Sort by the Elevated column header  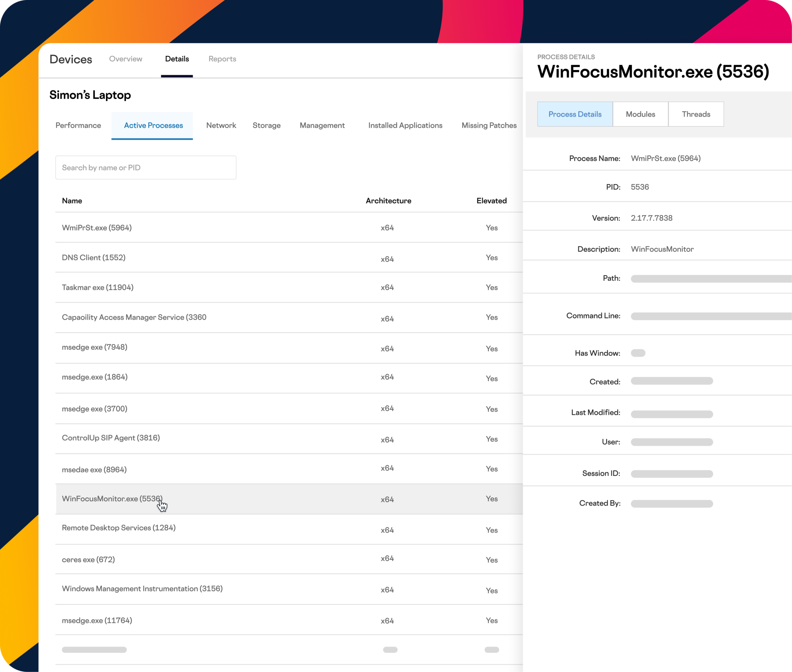pos(491,201)
